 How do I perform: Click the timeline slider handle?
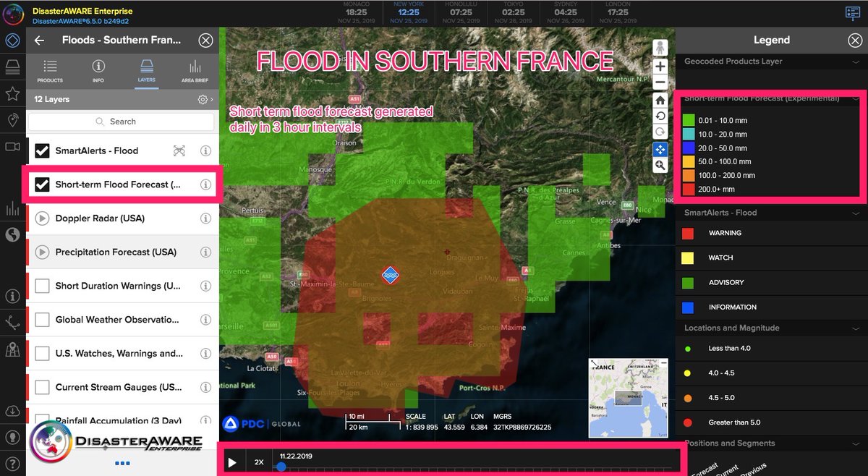[x=281, y=467]
